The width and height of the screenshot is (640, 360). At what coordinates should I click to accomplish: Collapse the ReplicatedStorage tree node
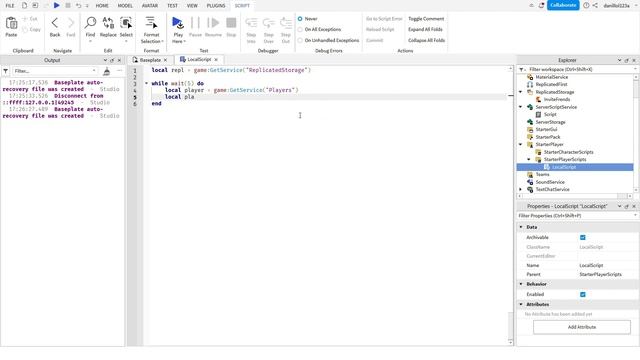(x=520, y=92)
